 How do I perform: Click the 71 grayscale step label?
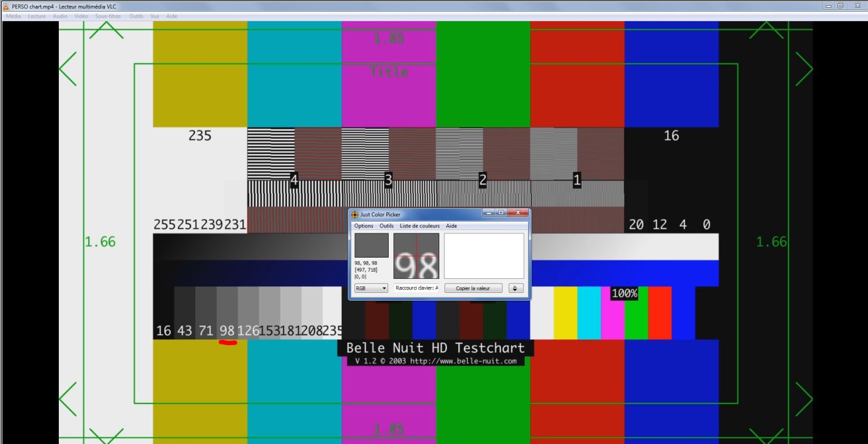pyautogui.click(x=206, y=331)
